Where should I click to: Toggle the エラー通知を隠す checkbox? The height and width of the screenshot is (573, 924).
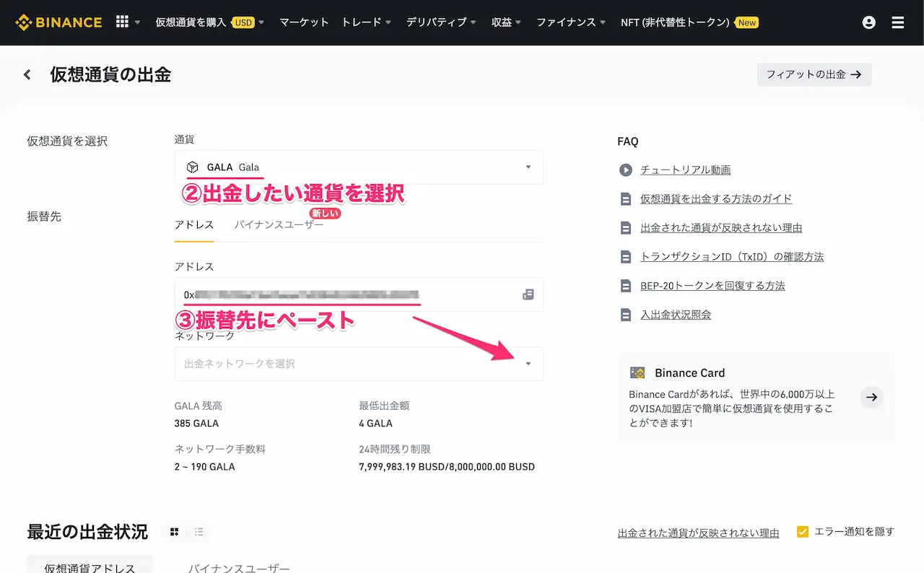pos(803,532)
